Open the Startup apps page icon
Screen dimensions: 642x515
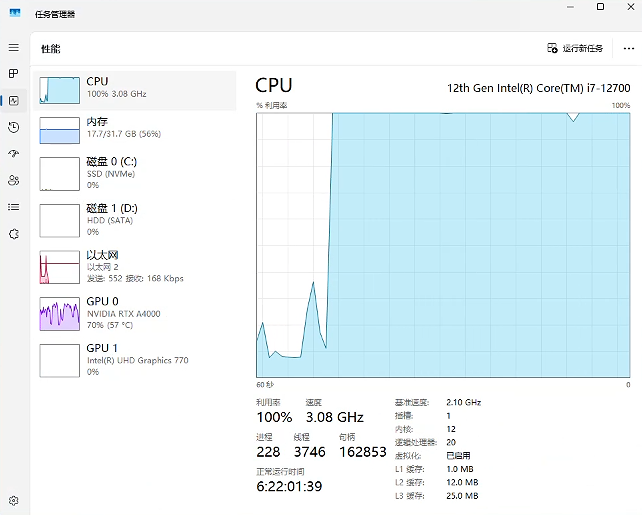pos(14,154)
